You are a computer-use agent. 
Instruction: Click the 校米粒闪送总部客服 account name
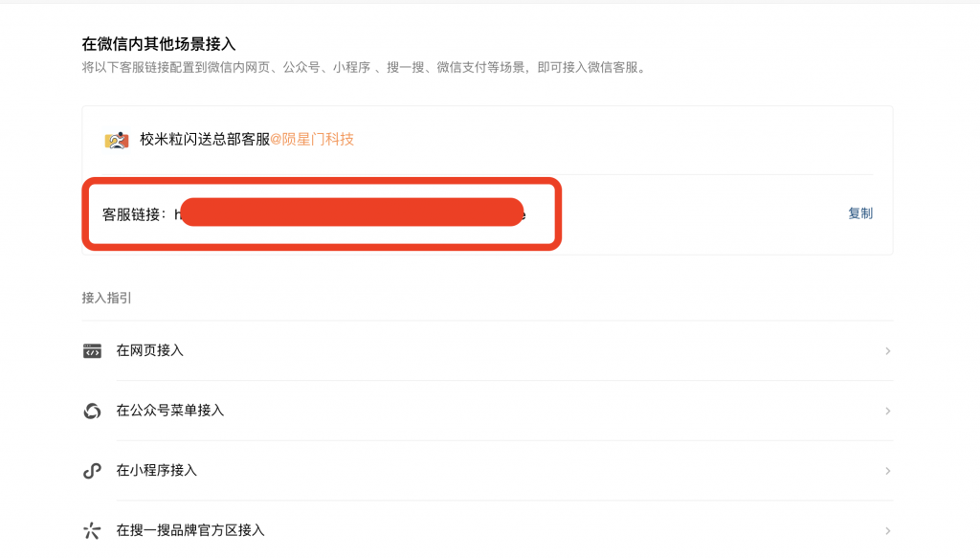[204, 140]
